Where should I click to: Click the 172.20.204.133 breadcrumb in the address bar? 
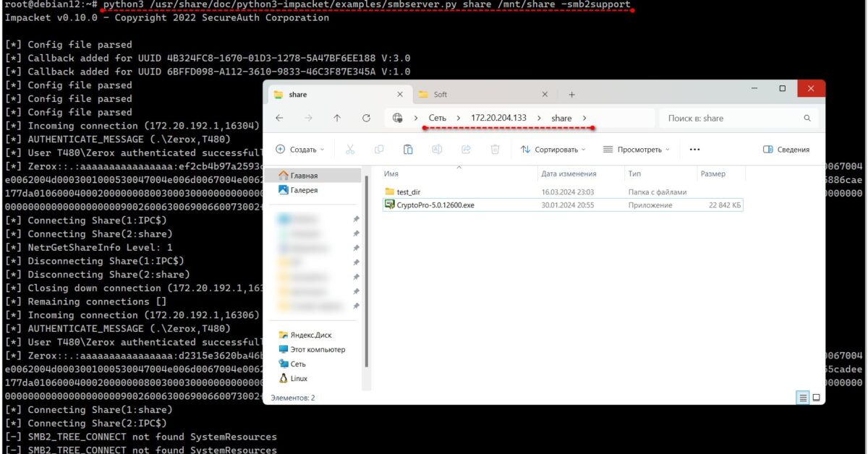pyautogui.click(x=498, y=116)
